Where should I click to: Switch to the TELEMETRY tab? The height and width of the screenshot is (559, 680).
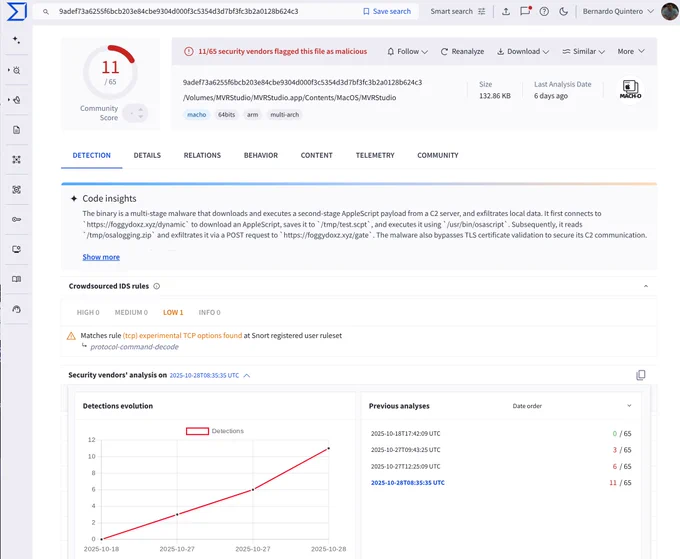coord(375,155)
